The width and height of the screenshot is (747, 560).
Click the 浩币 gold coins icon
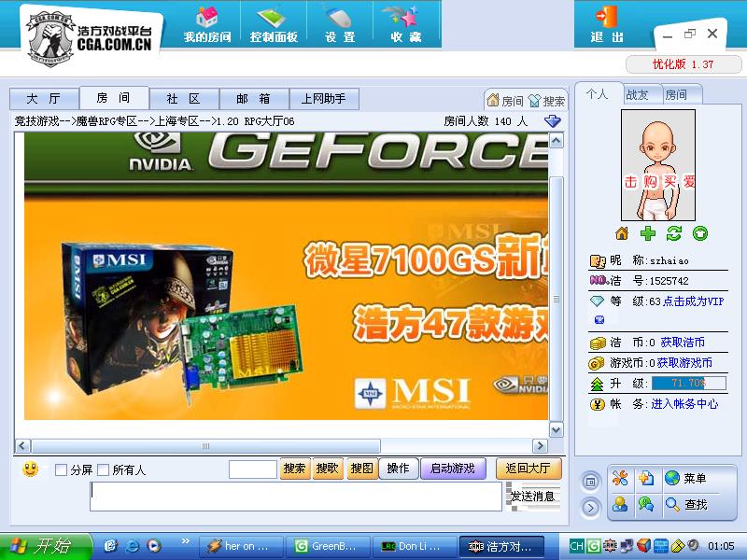(598, 343)
